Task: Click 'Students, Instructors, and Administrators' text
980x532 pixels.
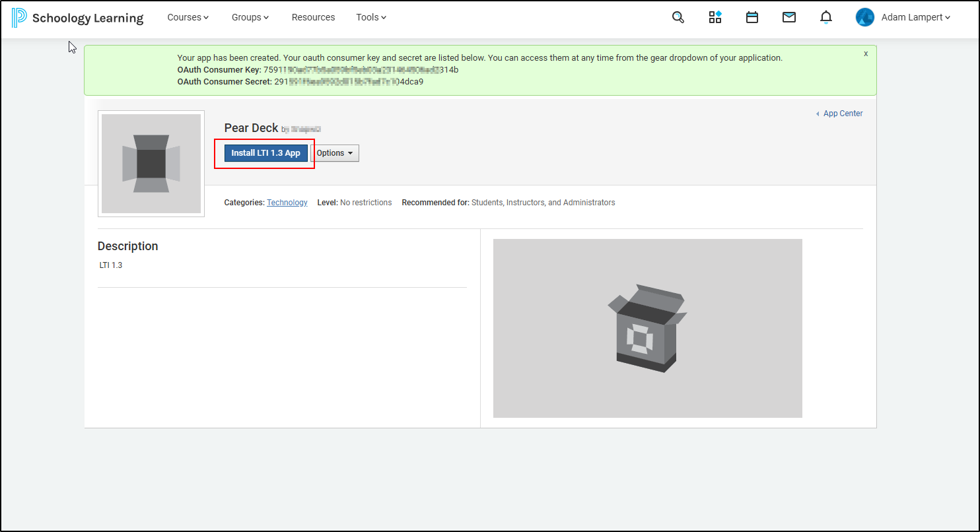Action: 543,203
